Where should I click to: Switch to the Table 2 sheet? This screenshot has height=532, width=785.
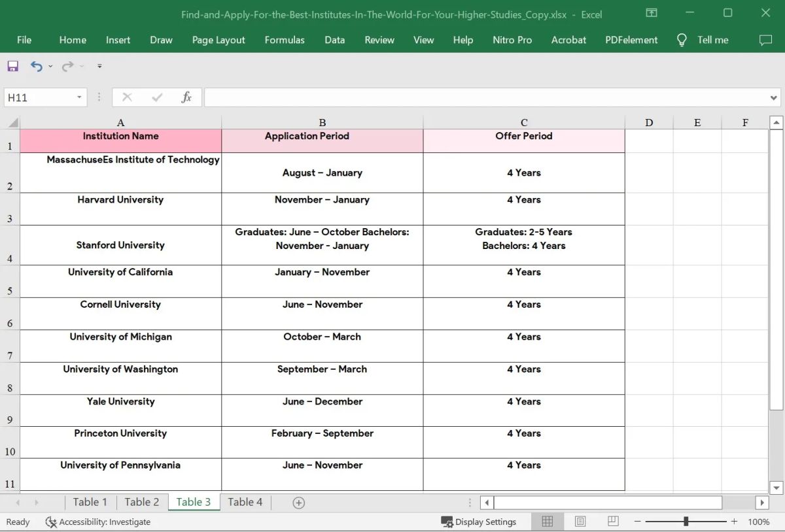(x=141, y=502)
